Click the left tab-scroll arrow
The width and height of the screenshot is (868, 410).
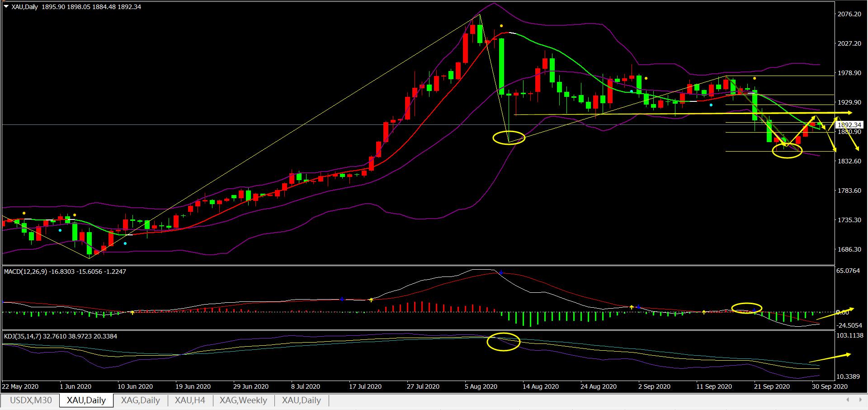[x=848, y=400]
